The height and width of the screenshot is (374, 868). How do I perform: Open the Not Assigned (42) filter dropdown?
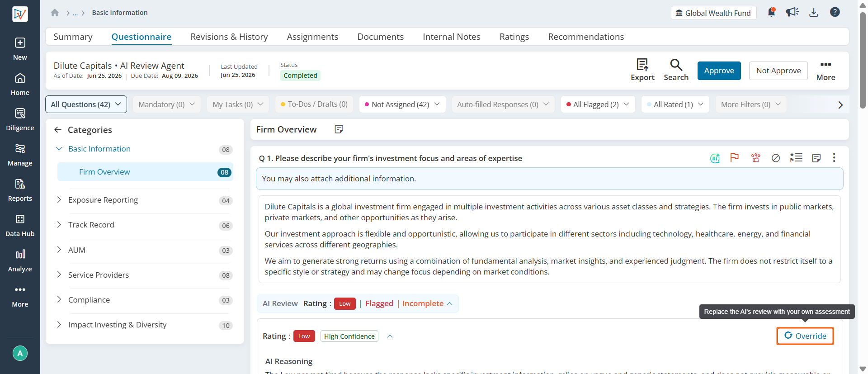tap(402, 104)
